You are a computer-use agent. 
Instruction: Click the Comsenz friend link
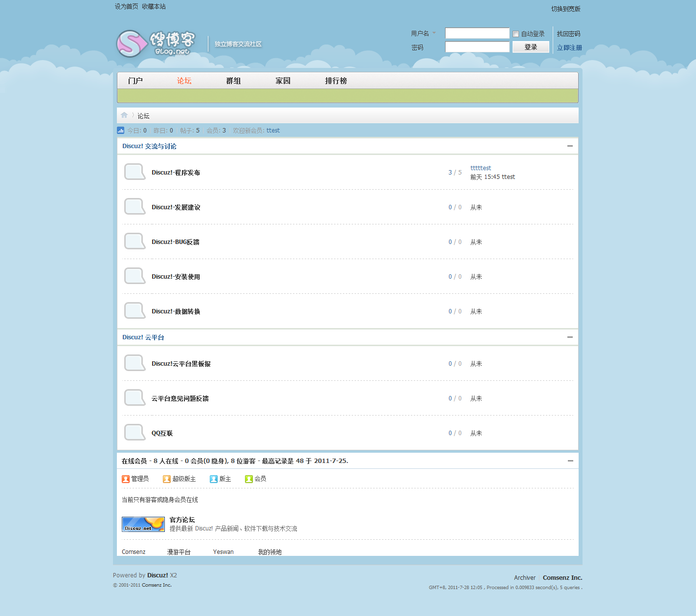point(134,551)
